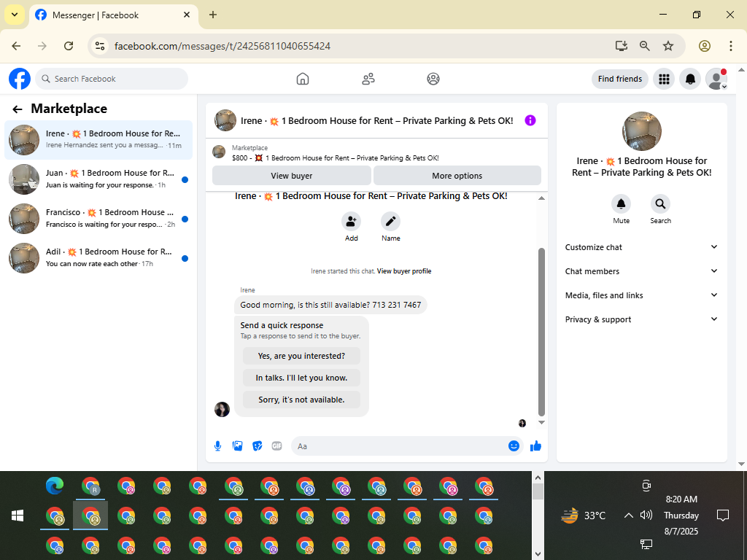Click More options button

coord(457,176)
